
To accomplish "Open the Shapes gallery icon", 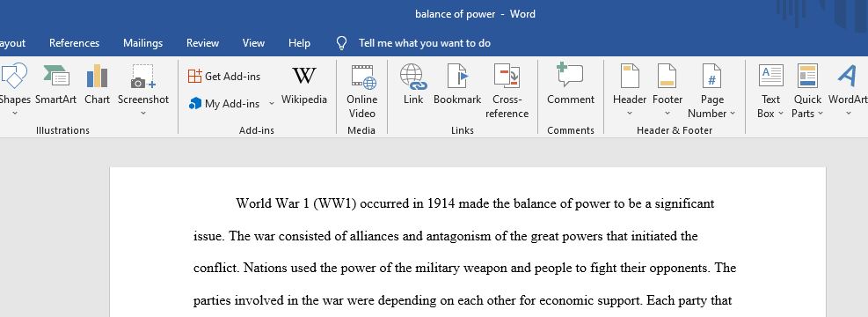I will point(13,76).
